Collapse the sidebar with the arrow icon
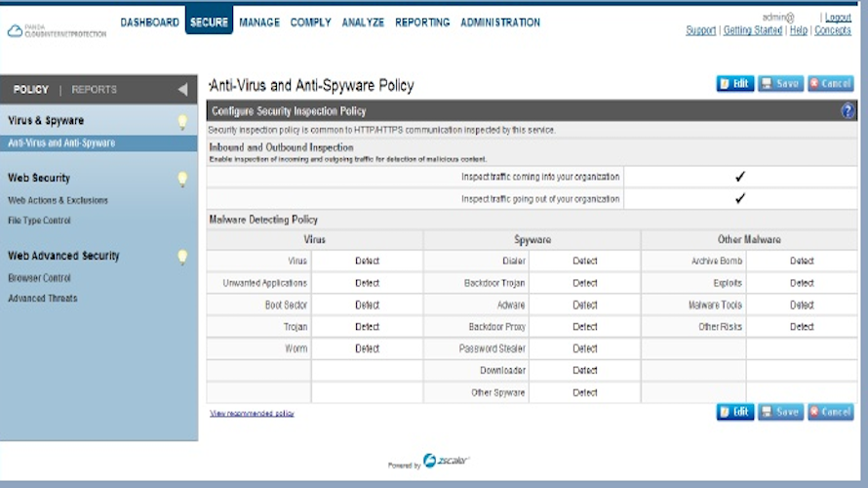Viewport: 868px width, 488px height. pyautogui.click(x=182, y=90)
